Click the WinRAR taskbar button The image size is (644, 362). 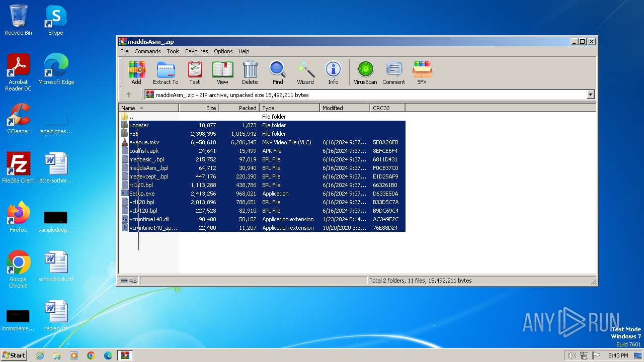pos(125,355)
